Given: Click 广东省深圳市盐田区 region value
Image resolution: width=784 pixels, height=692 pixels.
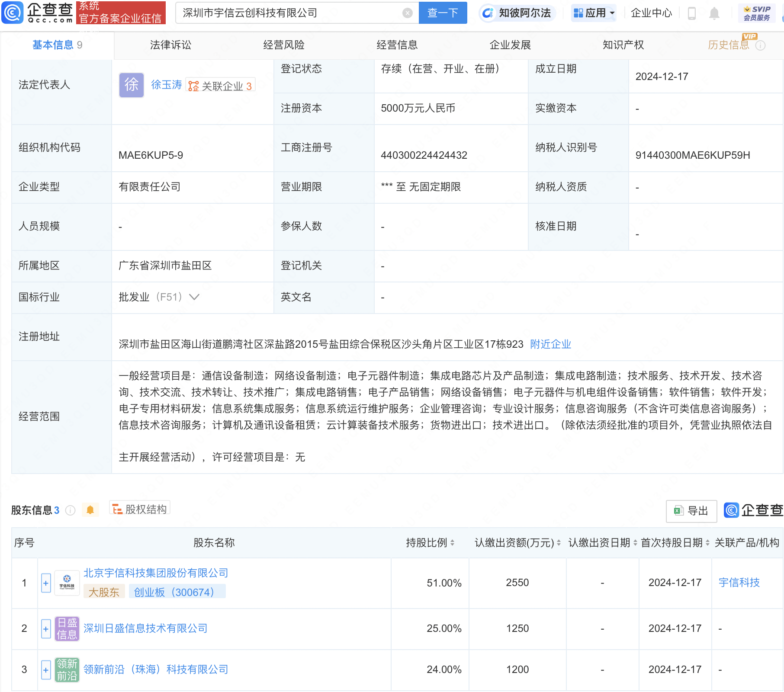Looking at the screenshot, I should [x=165, y=266].
